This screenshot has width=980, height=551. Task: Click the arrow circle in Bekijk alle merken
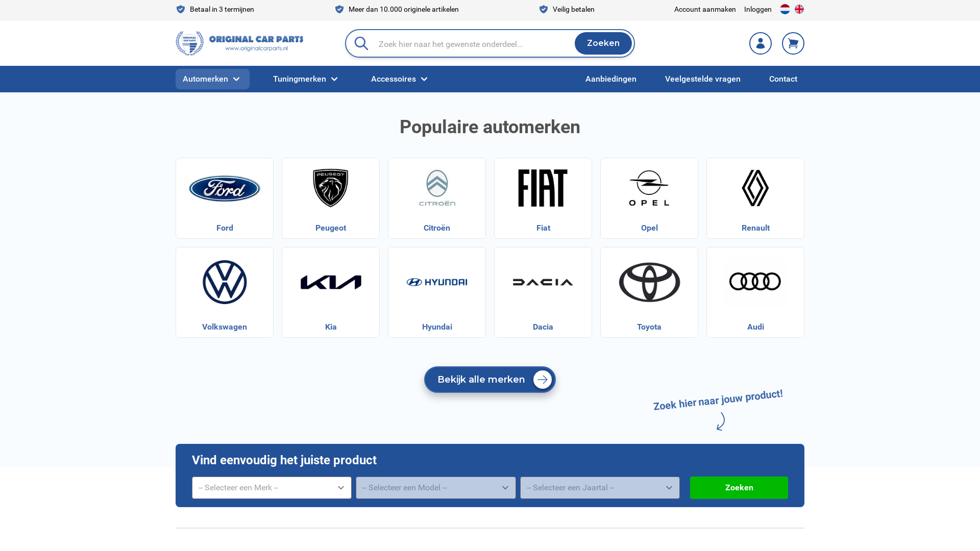click(543, 380)
